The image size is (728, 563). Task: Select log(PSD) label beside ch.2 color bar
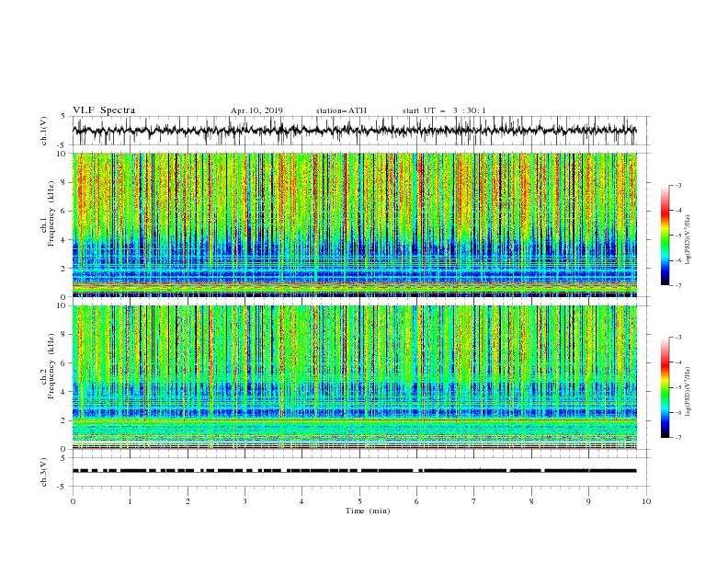coord(688,392)
